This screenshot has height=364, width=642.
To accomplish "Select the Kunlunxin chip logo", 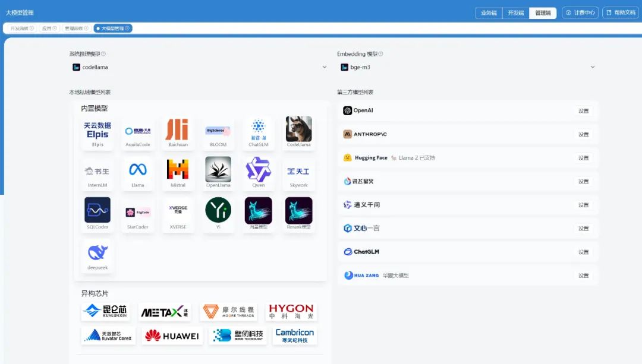I will (x=105, y=311).
